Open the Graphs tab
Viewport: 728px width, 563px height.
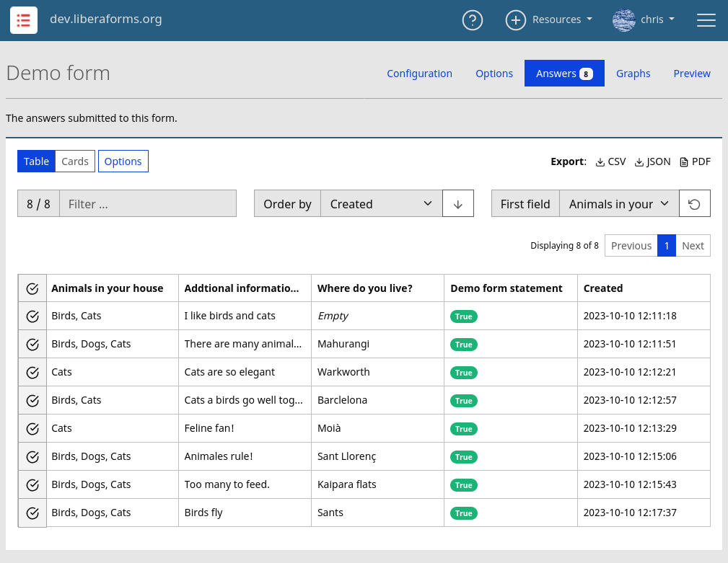point(633,74)
